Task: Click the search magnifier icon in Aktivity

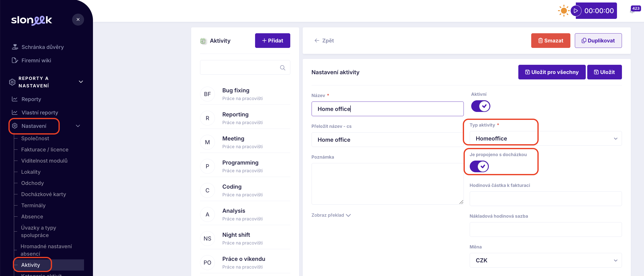Action: pos(283,68)
